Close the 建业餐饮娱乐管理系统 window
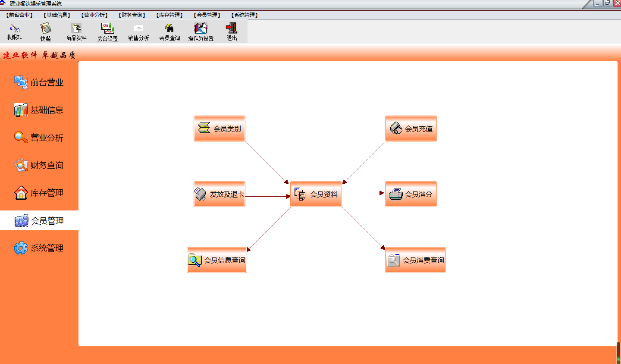Viewport: 621px width, 364px height. (x=617, y=3)
